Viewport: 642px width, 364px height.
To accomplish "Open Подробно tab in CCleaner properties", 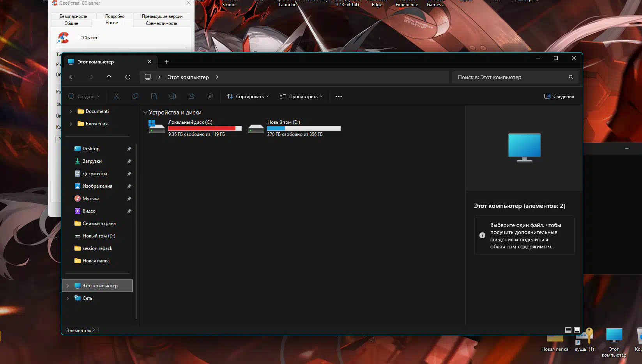I will pos(115,16).
